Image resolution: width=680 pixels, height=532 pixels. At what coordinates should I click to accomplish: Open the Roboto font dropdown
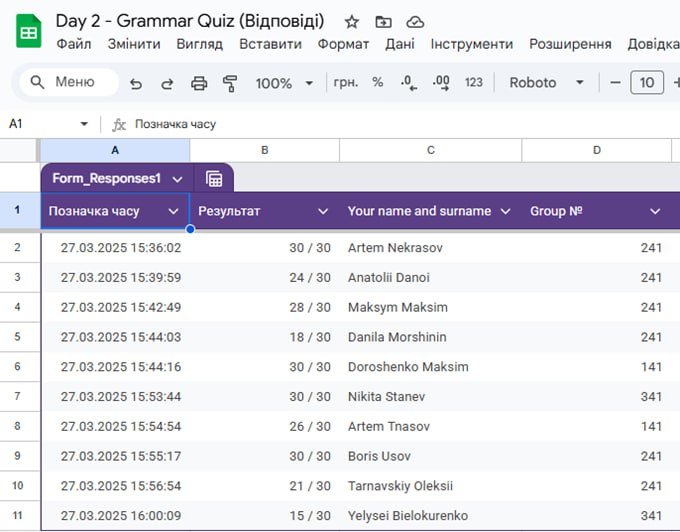546,82
